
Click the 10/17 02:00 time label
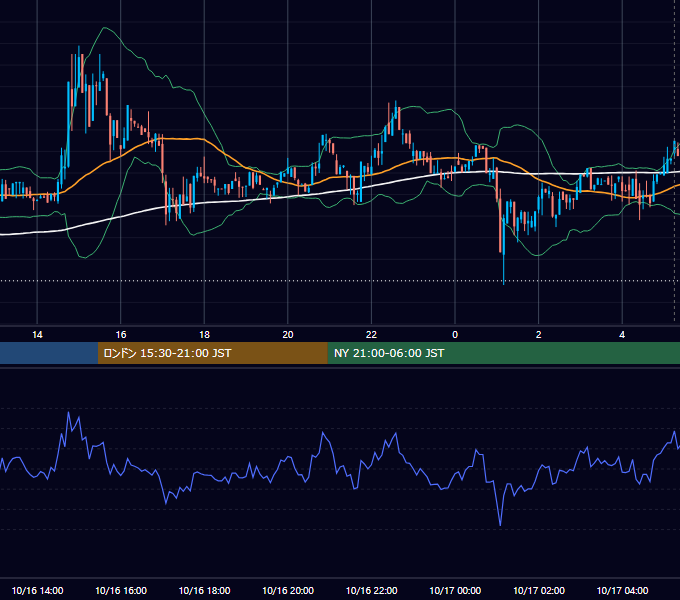click(539, 590)
